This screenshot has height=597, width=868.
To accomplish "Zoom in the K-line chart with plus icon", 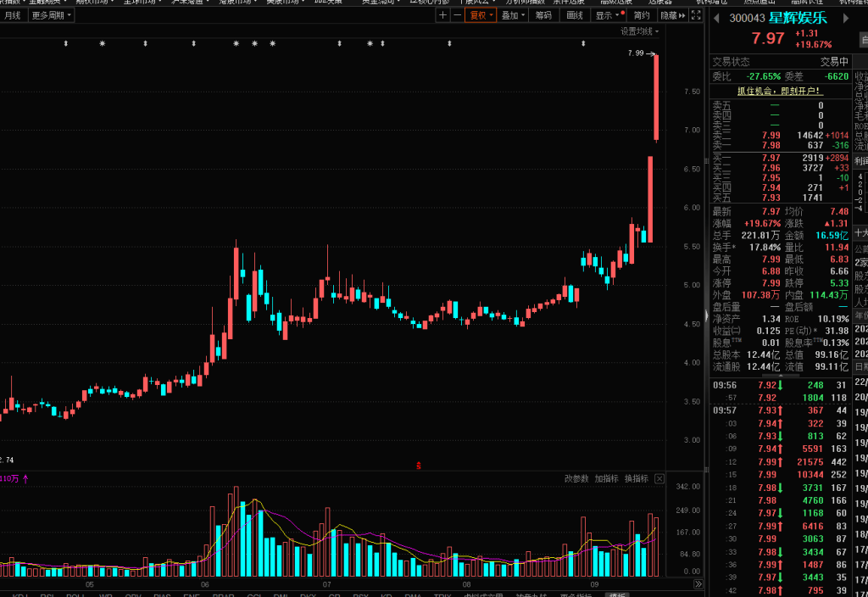I will pyautogui.click(x=442, y=15).
